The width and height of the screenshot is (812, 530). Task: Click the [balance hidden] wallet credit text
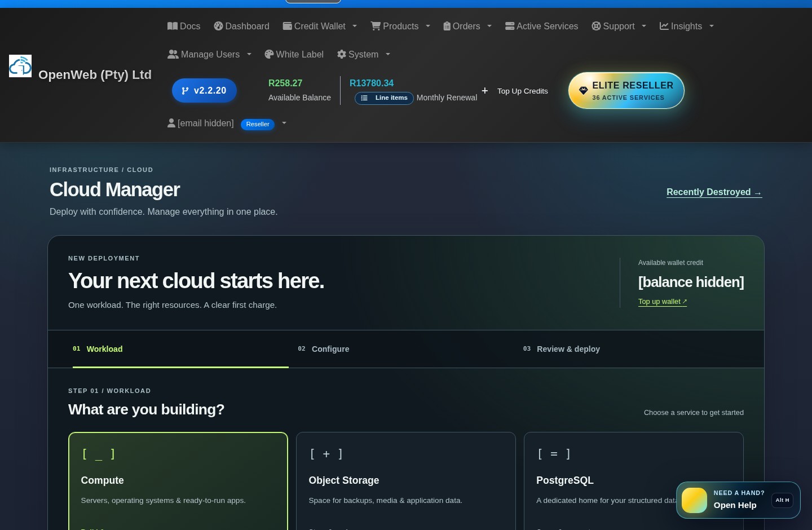(x=691, y=282)
